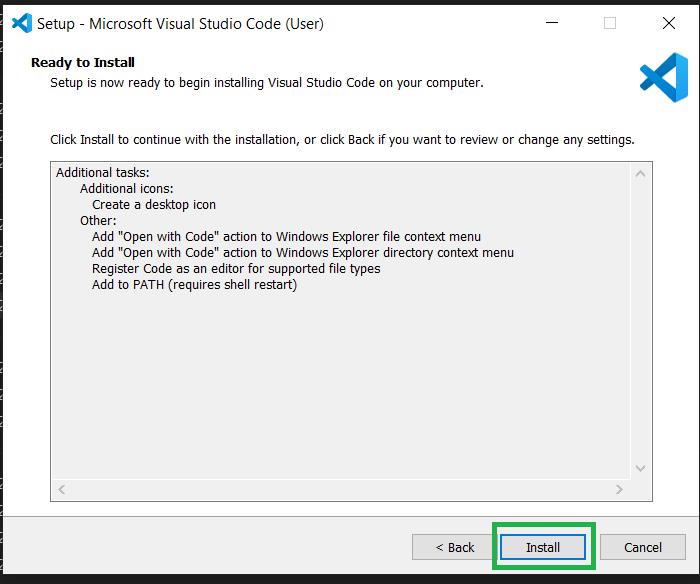Select the "Create a desktop icon" line
The height and width of the screenshot is (584, 700).
point(154,205)
